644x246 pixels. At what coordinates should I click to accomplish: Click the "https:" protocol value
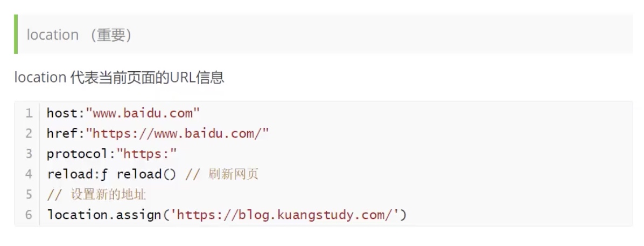coord(146,154)
